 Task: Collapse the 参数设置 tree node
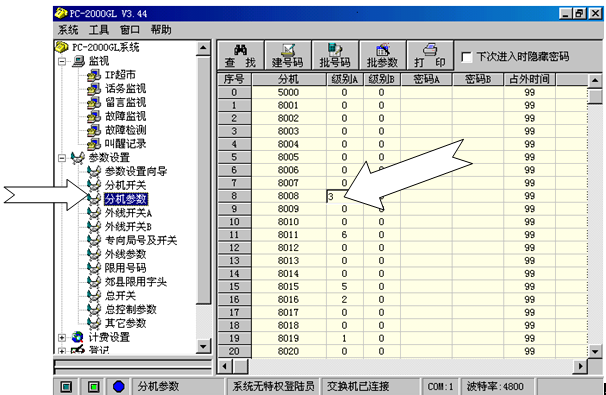[x=62, y=158]
